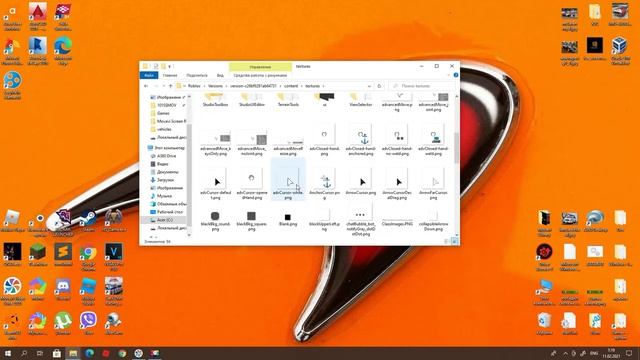The image size is (640, 360).
Task: Launch Discord desktop shortcut
Action: pos(63,289)
